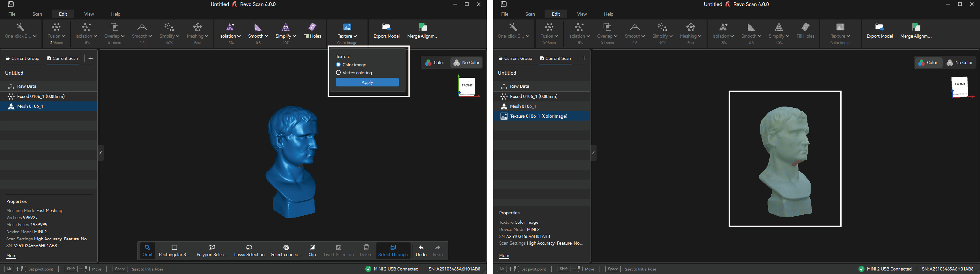Click Export Model in the left window

point(386,30)
